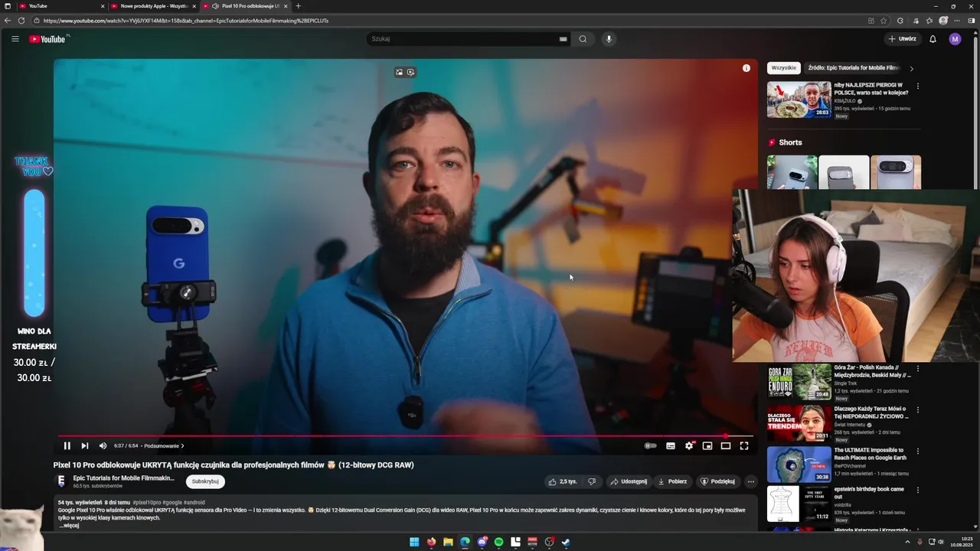Click the #pixel10pro hashtag
The image size is (980, 551).
click(x=146, y=503)
